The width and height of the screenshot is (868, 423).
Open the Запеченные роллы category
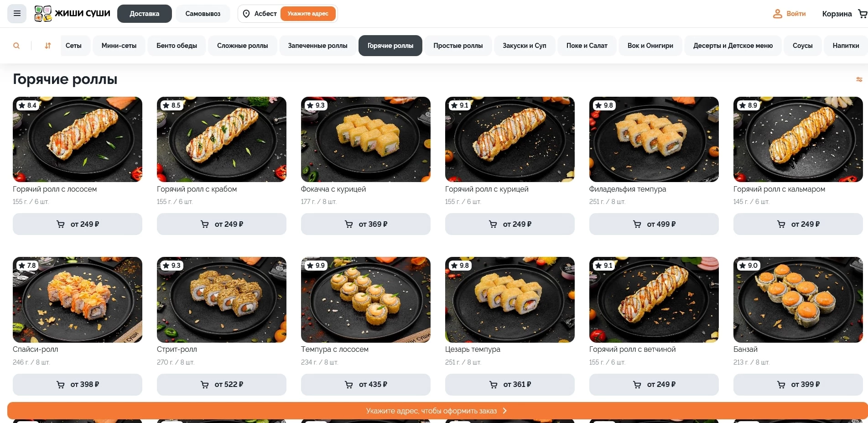pos(317,46)
